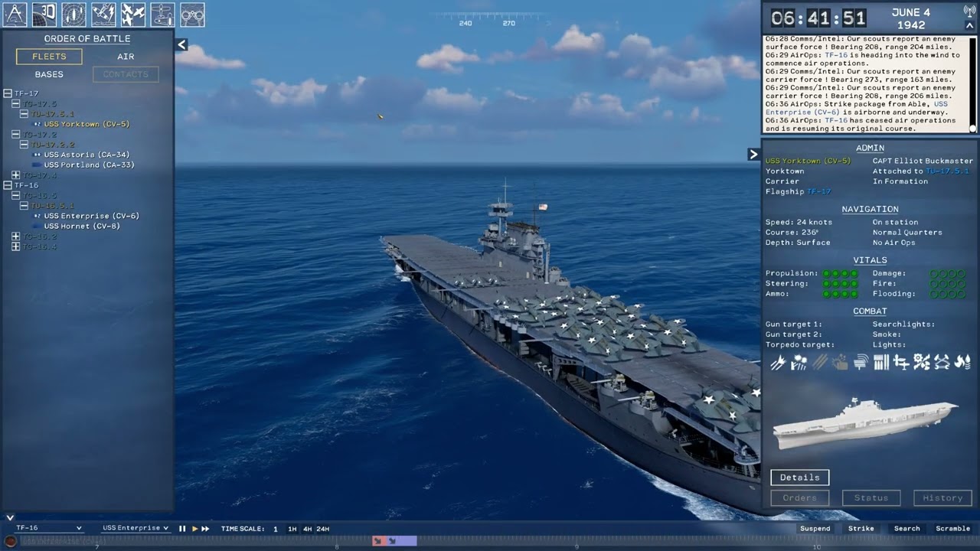Collapse the TG-17.5 tree node
The width and height of the screenshot is (980, 551).
tap(16, 104)
